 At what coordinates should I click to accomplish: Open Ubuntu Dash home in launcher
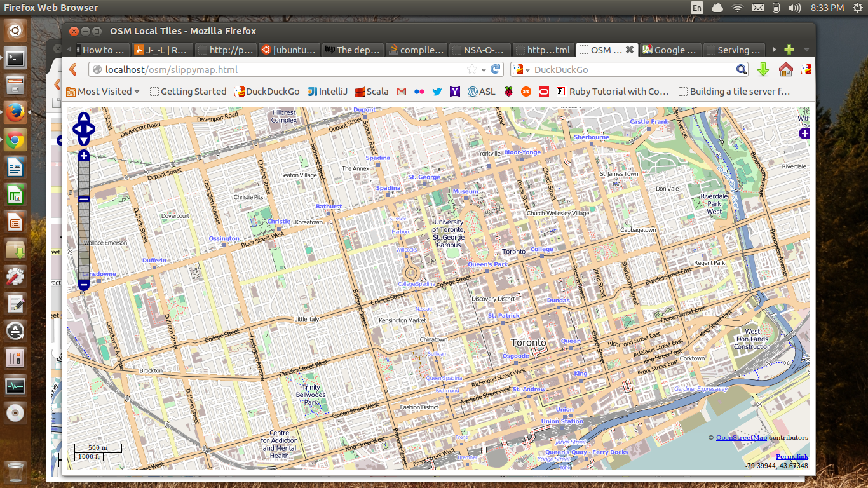15,29
